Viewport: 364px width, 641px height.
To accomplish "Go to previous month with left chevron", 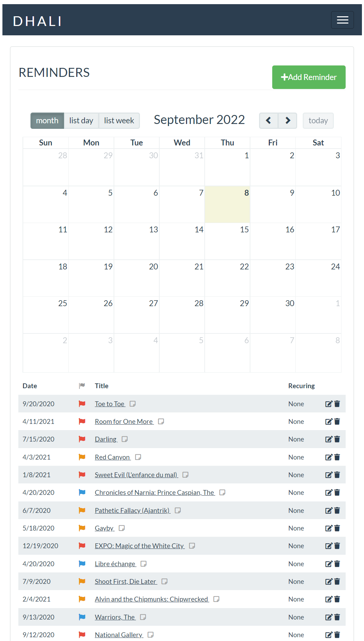I will click(x=268, y=121).
